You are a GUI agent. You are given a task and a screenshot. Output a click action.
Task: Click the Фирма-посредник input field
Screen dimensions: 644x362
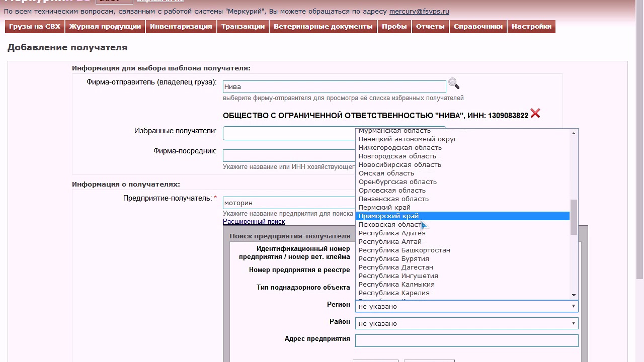289,155
